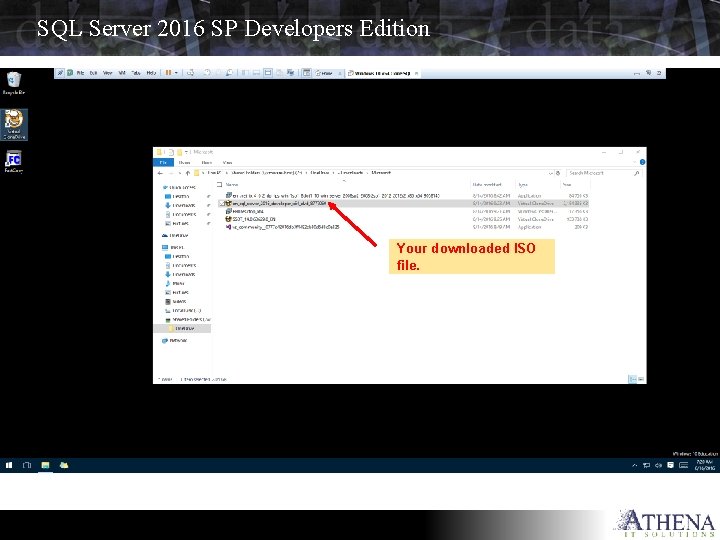Sort files by the Size column
Viewport: 720px width, 540px height.
point(568,185)
